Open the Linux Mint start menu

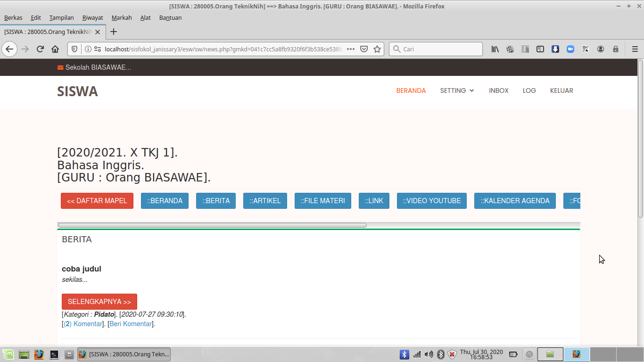point(8,354)
